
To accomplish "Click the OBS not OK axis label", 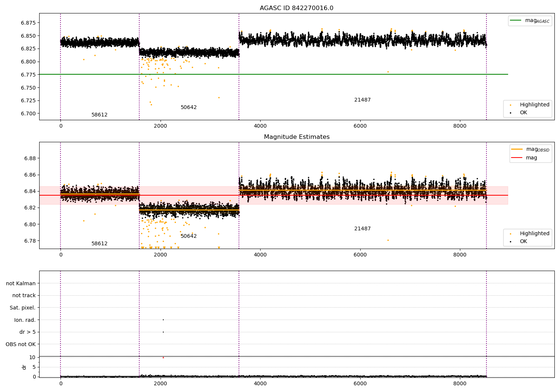I will [x=21, y=344].
